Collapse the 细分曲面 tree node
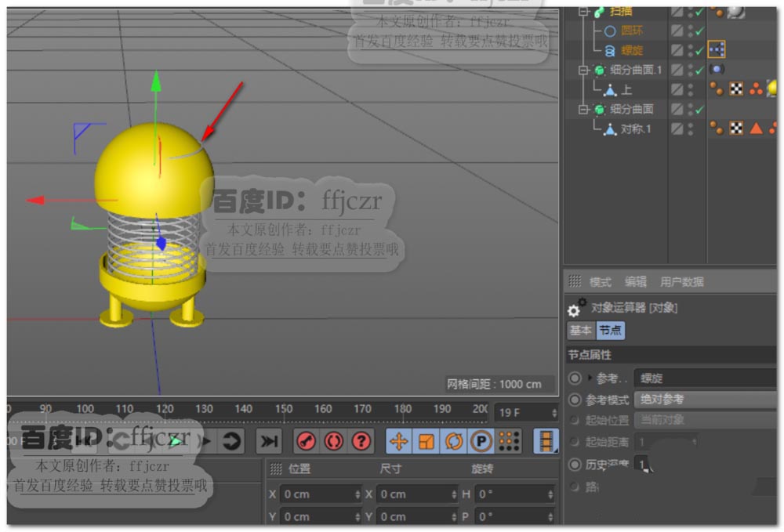Screen dimensions: 784x532 pos(583,110)
